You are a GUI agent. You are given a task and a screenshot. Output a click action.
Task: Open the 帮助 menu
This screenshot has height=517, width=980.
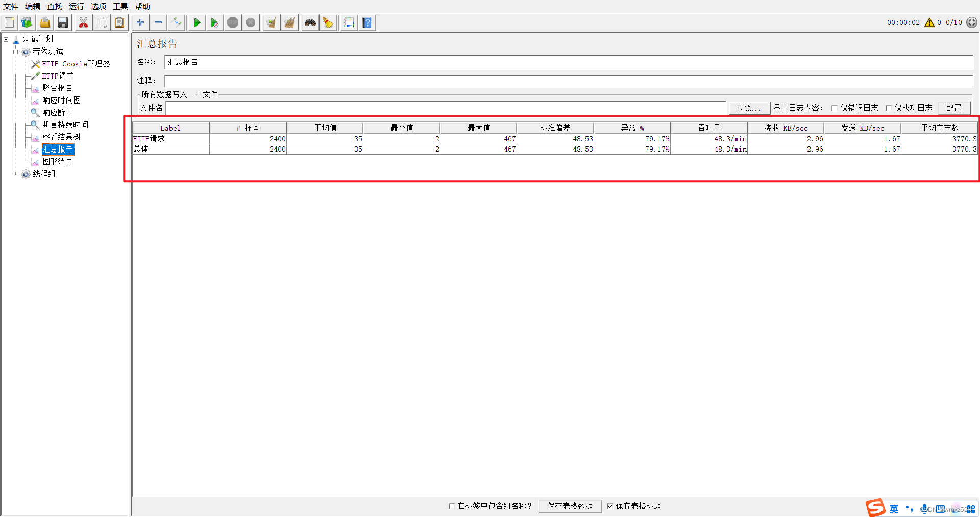142,6
